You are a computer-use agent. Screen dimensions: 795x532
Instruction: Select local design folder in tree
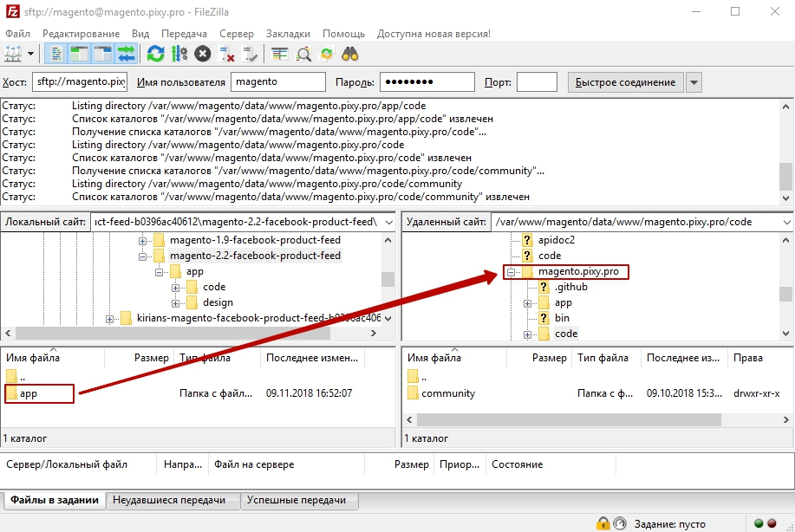[x=218, y=302]
